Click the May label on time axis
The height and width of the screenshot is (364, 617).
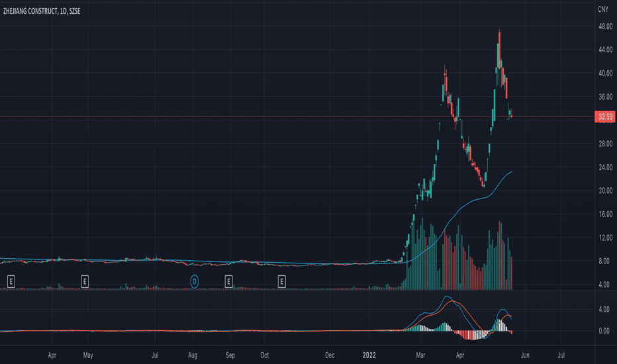click(x=88, y=355)
